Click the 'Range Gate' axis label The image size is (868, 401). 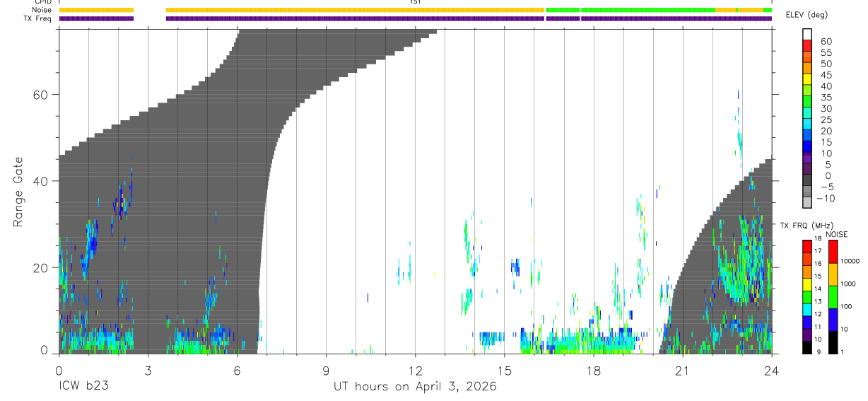point(18,192)
